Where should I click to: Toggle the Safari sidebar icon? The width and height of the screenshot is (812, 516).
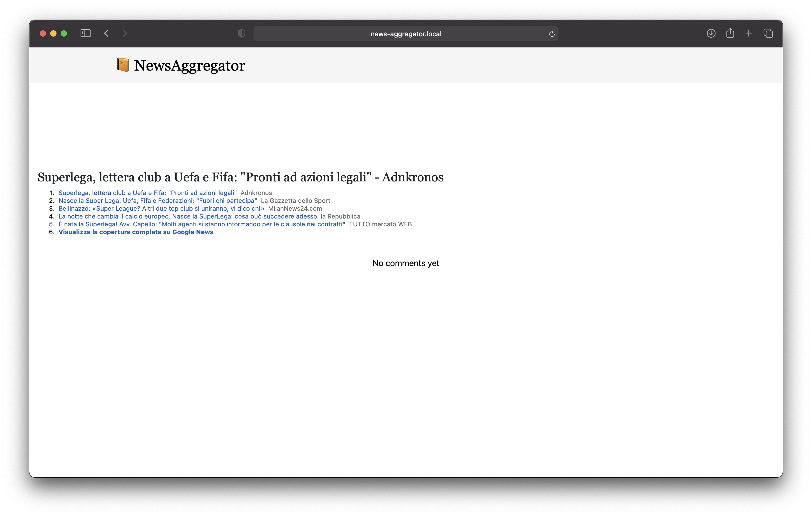[x=85, y=33]
